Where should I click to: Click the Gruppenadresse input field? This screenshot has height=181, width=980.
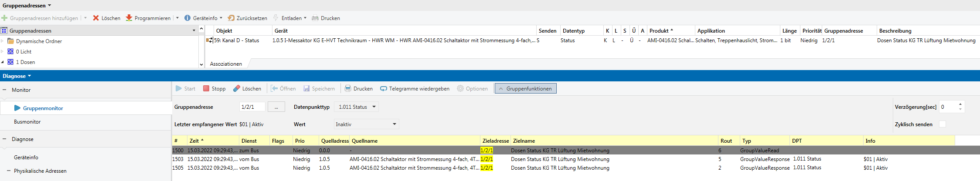pos(252,107)
